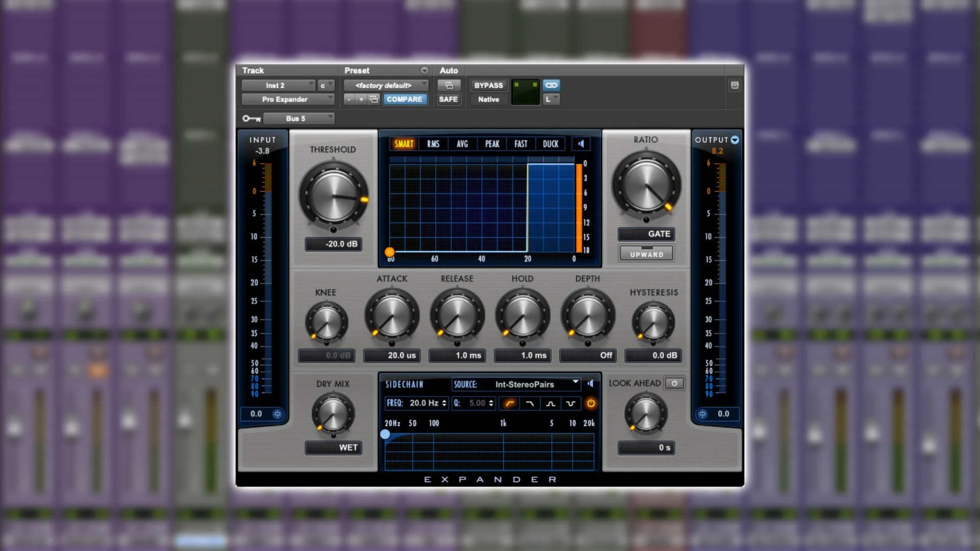Toggle the Look Ahead power button
The width and height of the screenshot is (980, 551).
tap(674, 383)
